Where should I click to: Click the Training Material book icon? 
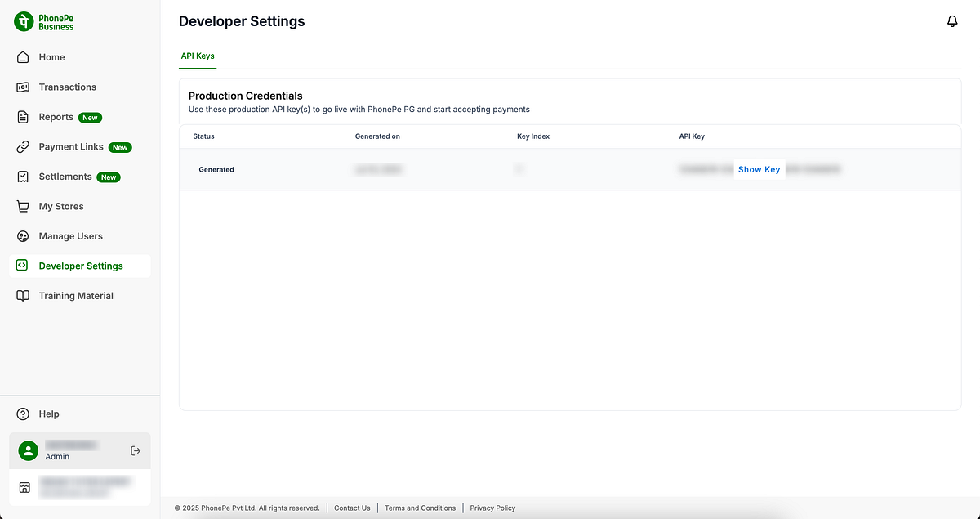coord(23,296)
